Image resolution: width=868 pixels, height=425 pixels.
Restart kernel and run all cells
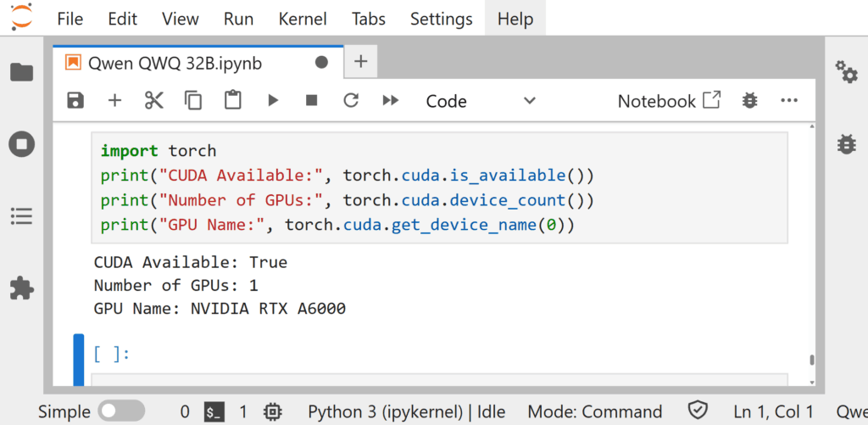[x=390, y=101]
